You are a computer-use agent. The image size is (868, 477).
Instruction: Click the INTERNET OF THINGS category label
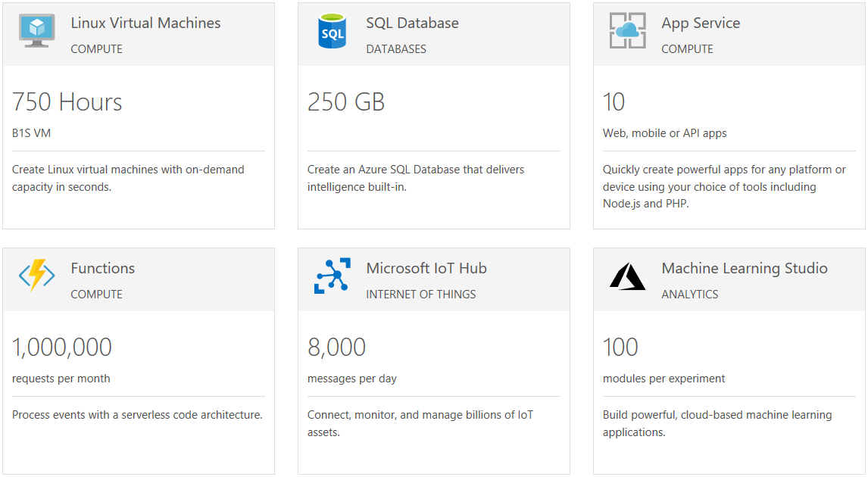[420, 295]
